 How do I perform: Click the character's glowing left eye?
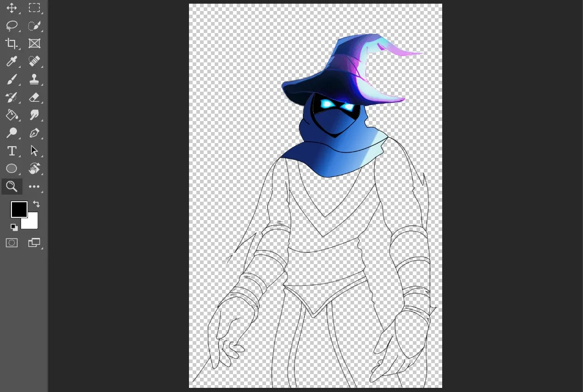(x=327, y=104)
